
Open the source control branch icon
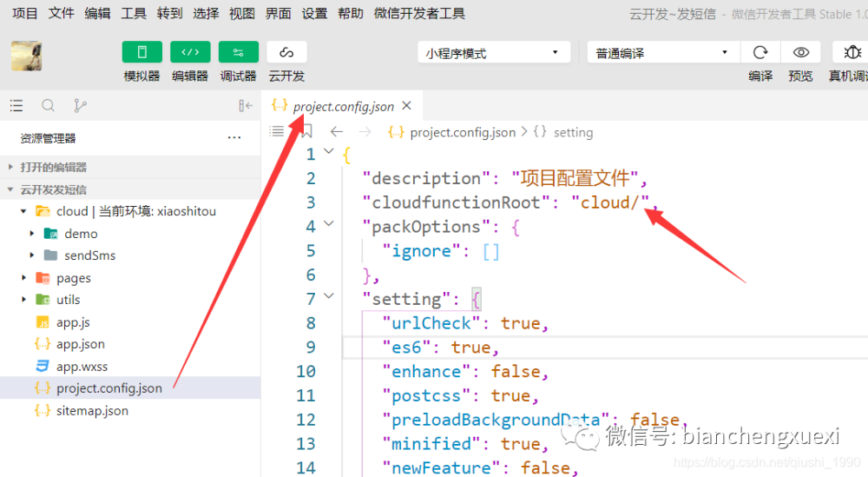(x=80, y=105)
